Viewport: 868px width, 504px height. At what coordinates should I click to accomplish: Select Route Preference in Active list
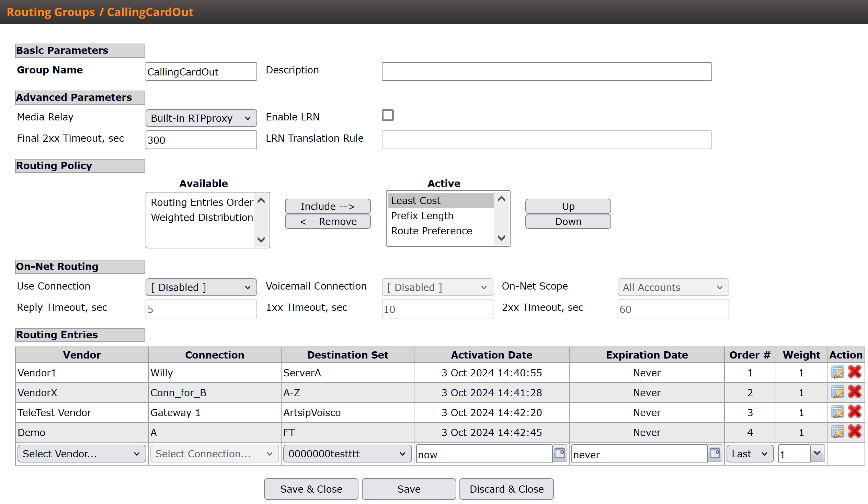[x=431, y=231]
